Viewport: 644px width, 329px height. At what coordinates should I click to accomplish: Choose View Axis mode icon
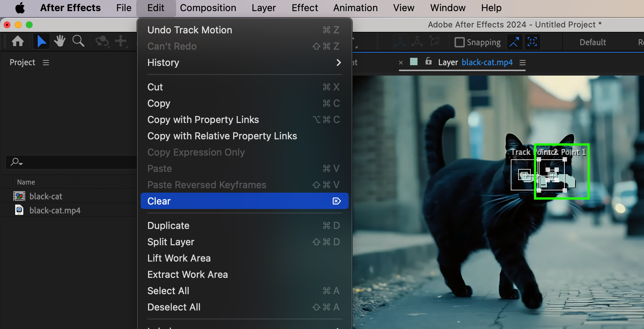(435, 42)
